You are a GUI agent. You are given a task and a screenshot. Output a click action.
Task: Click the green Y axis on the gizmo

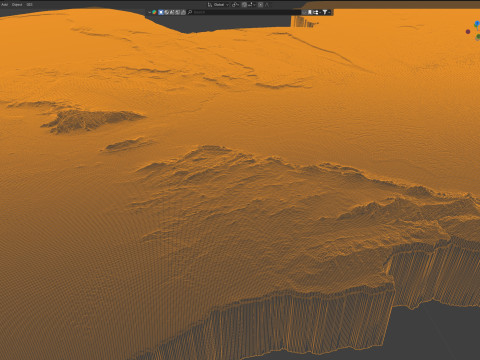click(x=478, y=37)
